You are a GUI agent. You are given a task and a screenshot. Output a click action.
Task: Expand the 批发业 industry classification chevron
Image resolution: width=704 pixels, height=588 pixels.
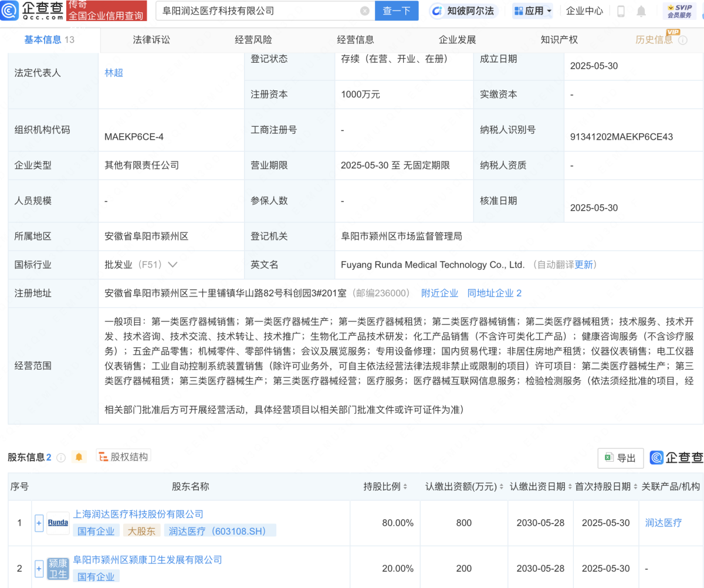[172, 265]
